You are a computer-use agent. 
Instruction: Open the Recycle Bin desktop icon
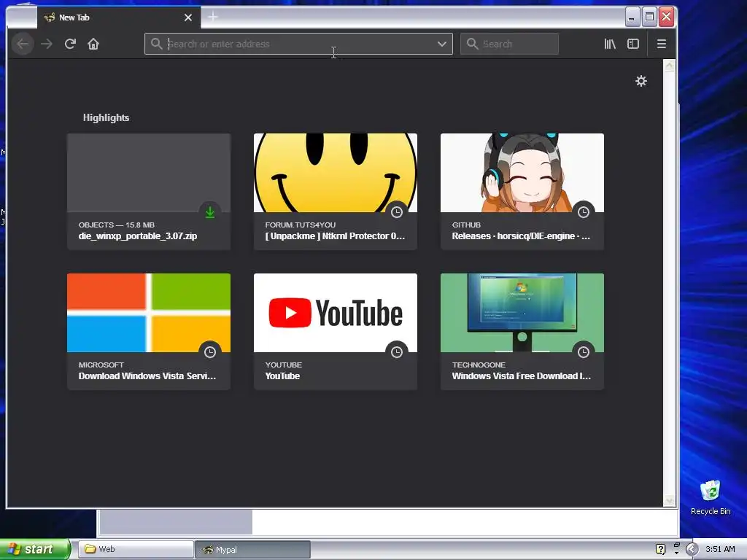click(711, 497)
